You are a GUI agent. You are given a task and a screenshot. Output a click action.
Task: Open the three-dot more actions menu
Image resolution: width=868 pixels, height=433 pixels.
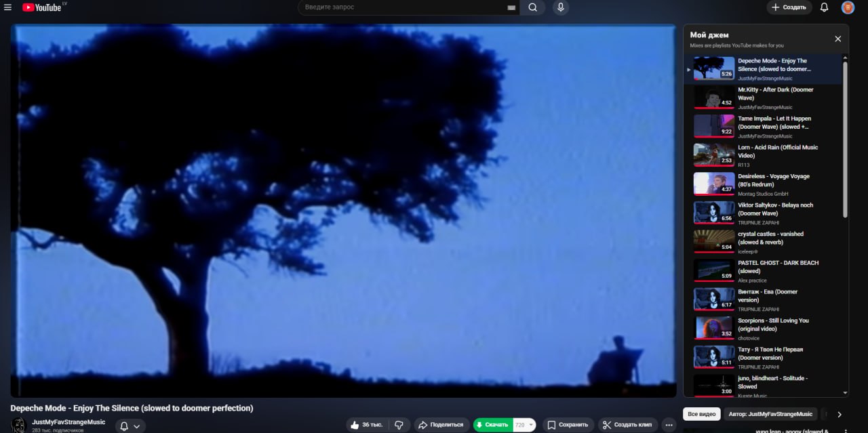click(669, 425)
